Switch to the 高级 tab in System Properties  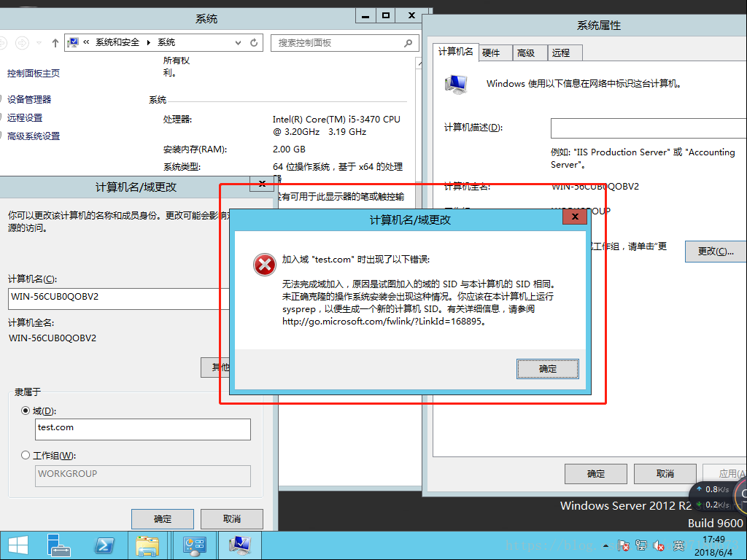tap(530, 52)
